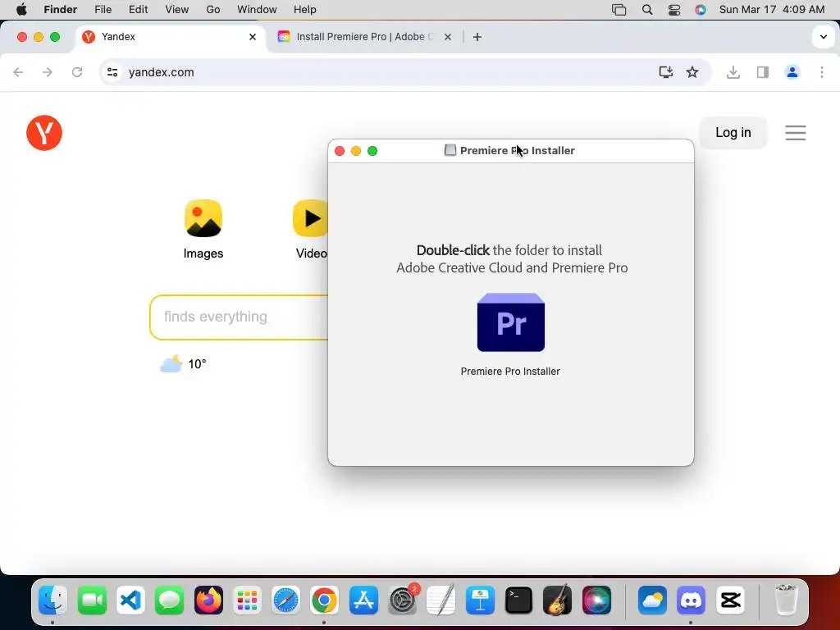
Task: Open the Go menu
Action: tap(213, 10)
